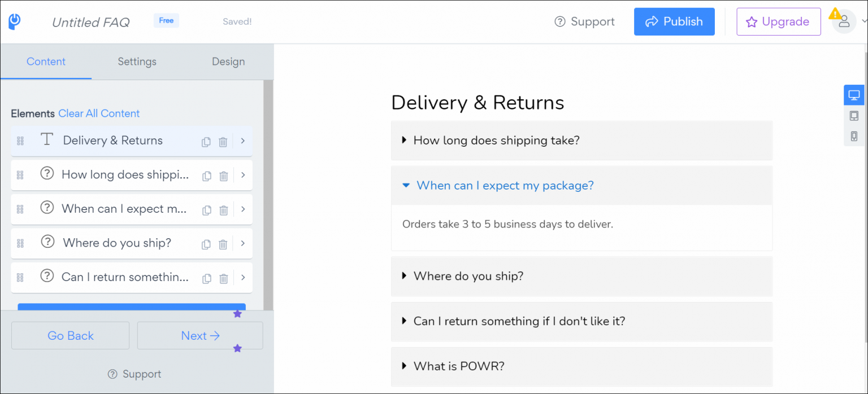Expand 'What is POWR?' question

pos(458,366)
